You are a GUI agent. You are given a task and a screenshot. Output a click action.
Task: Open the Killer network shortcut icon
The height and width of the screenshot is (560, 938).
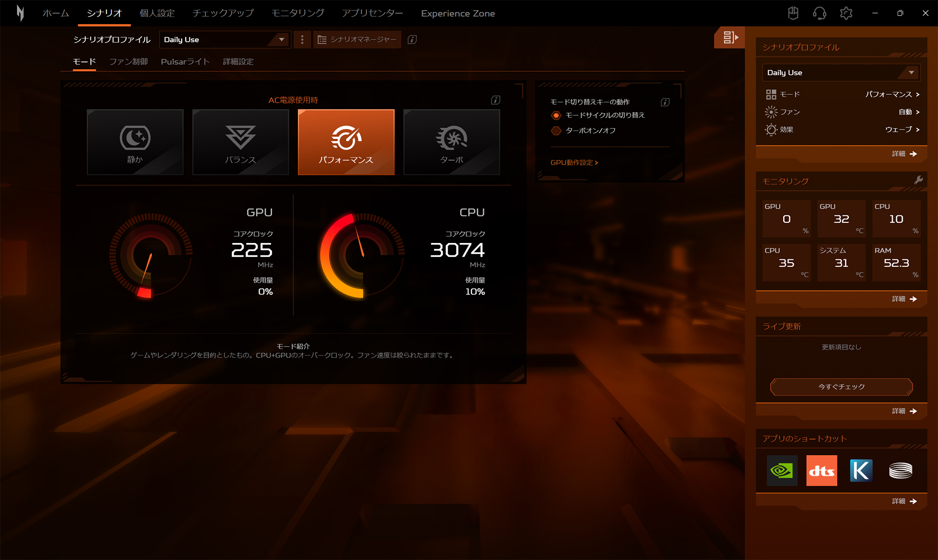point(861,470)
